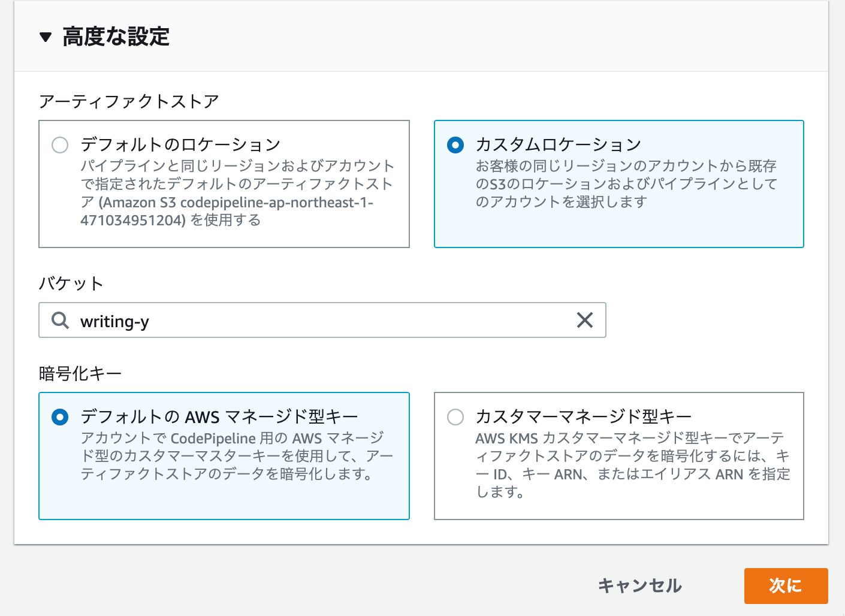The image size is (845, 616).
Task: Click the bucket search magnifier icon
Action: (60, 321)
